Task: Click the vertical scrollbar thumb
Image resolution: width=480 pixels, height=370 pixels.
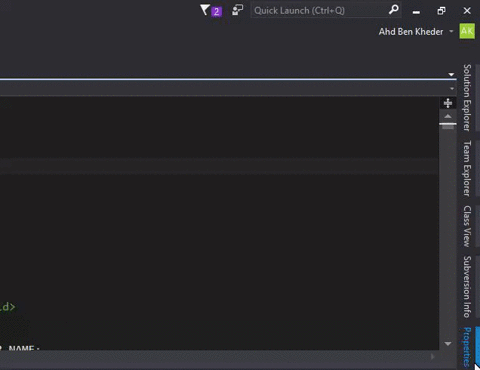Action: pyautogui.click(x=448, y=126)
